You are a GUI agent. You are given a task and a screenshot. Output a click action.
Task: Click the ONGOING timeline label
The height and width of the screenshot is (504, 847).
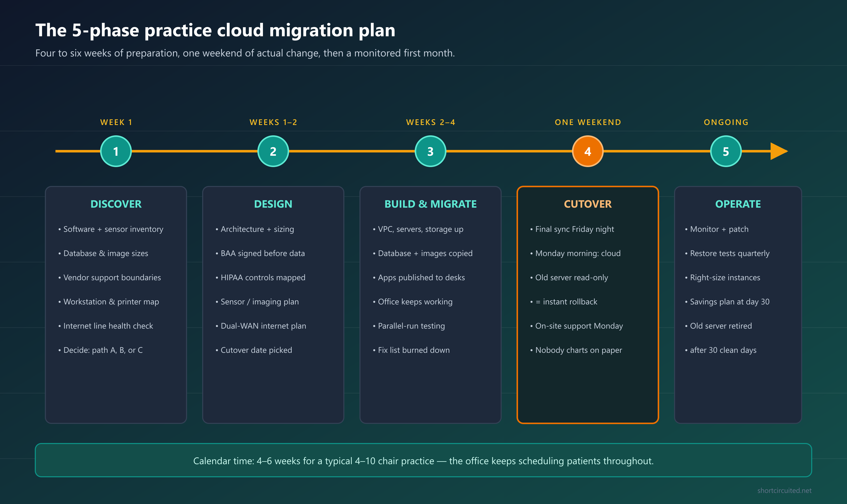coord(727,122)
